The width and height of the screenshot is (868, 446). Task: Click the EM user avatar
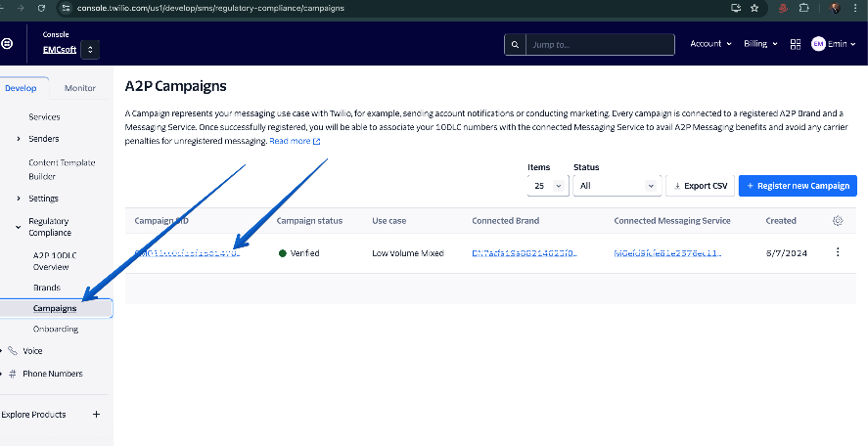tap(818, 44)
